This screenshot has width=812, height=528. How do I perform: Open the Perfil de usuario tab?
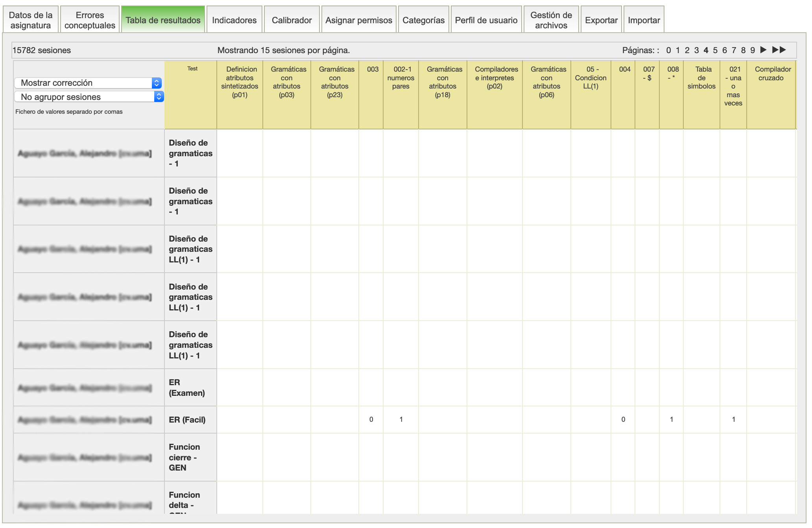486,20
